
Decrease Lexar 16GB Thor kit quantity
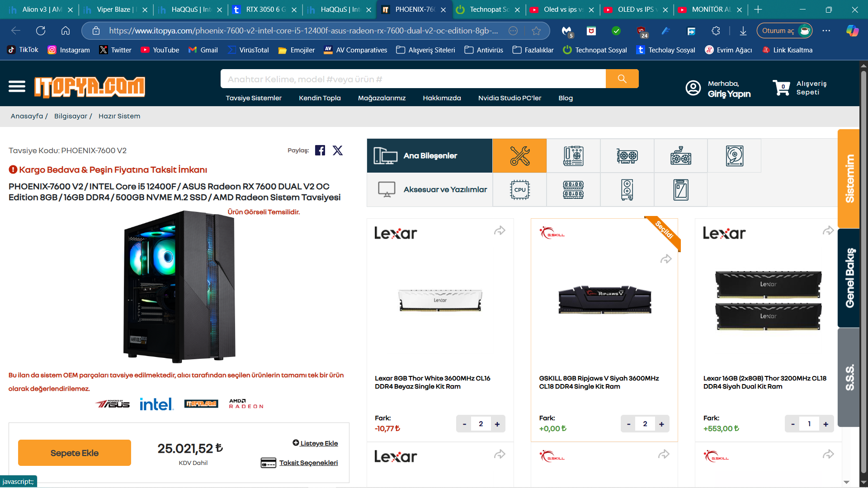click(x=793, y=424)
